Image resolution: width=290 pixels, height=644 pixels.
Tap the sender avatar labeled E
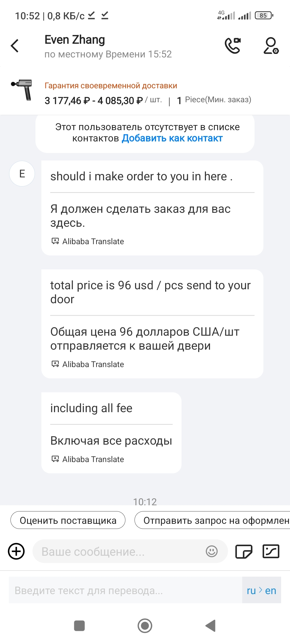(22, 174)
